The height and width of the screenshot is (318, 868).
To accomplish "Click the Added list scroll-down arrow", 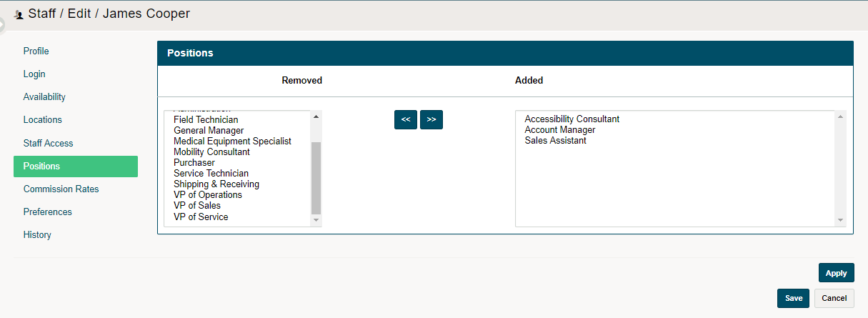I will click(841, 220).
